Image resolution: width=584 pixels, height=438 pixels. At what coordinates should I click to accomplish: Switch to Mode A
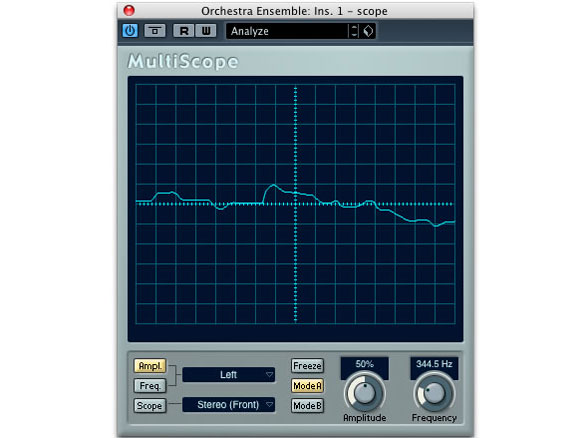(307, 386)
